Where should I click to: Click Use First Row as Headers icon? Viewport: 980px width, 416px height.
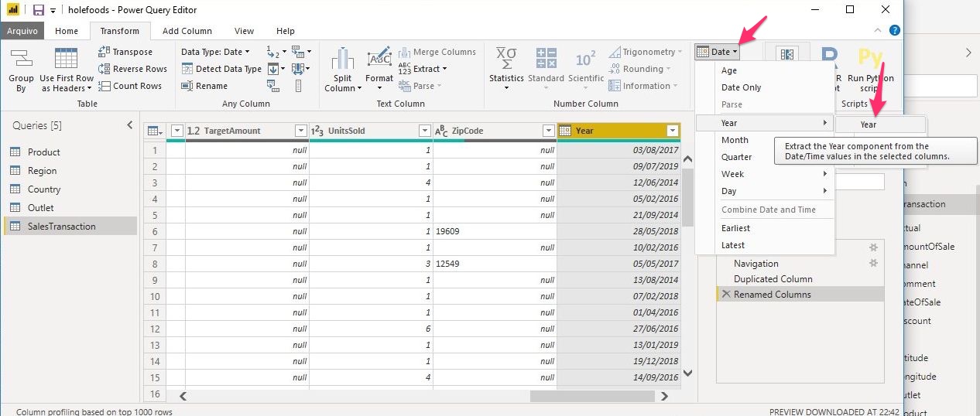(x=66, y=60)
